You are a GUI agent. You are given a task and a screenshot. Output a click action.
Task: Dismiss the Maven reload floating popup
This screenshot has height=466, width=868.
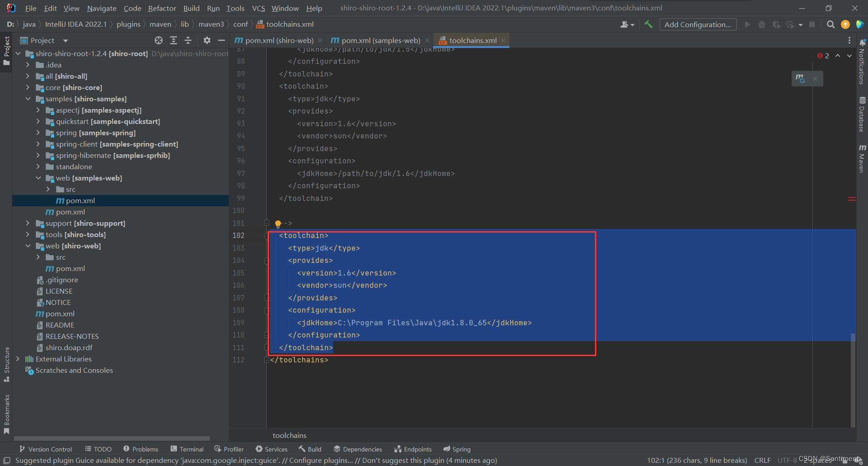click(x=815, y=78)
